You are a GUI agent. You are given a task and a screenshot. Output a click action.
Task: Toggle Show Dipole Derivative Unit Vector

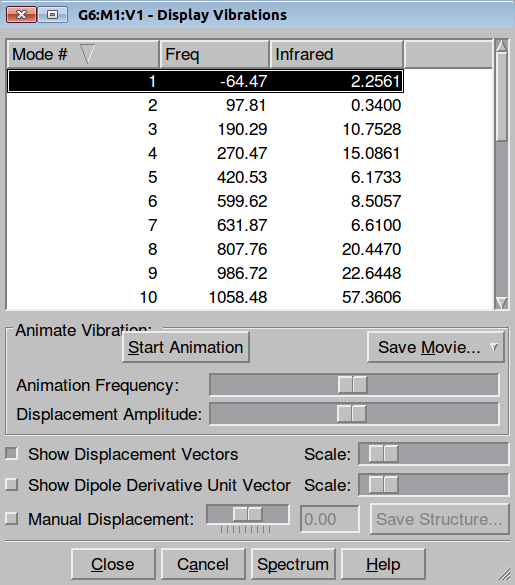click(12, 485)
